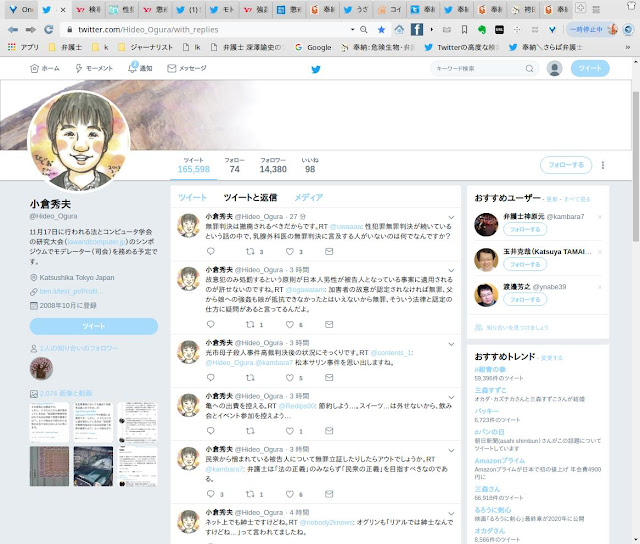Like the tweet mentioning @ogawatam

[289, 324]
